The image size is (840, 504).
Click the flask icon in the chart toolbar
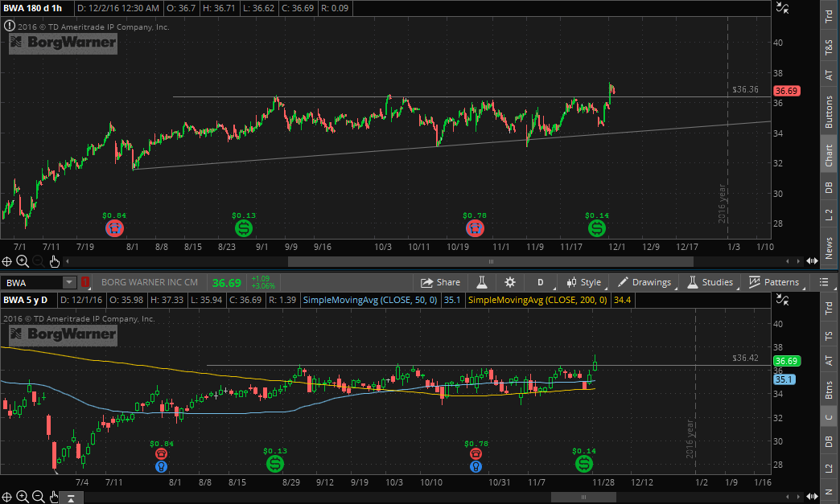pos(482,282)
